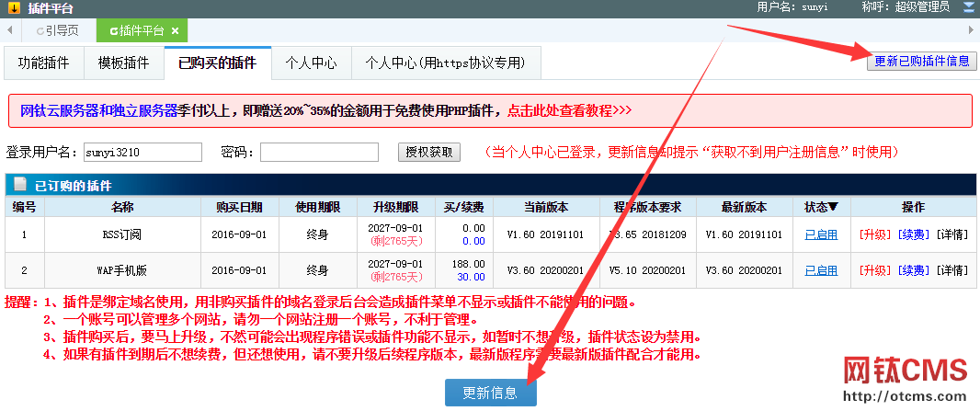Click the 购买日期 column header

(239, 208)
